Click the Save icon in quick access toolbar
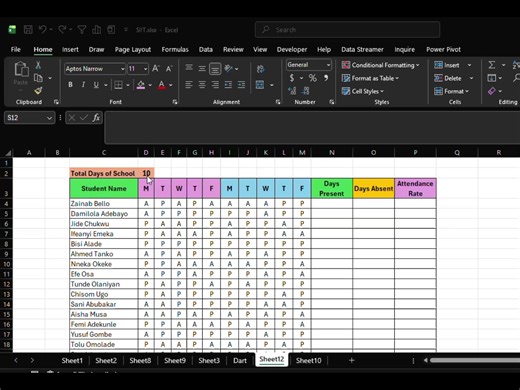Image resolution: width=520 pixels, height=390 pixels. coord(28,30)
